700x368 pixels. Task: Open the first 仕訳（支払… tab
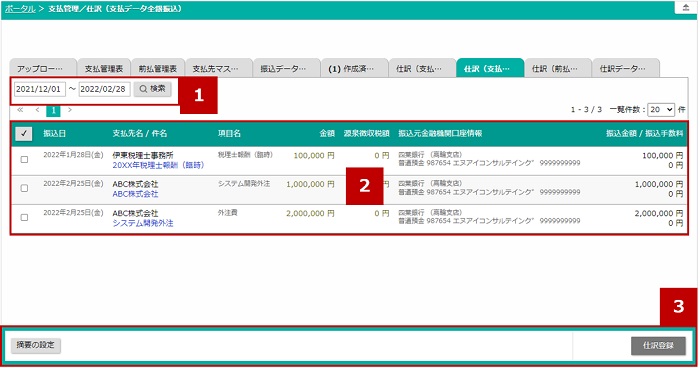click(422, 68)
